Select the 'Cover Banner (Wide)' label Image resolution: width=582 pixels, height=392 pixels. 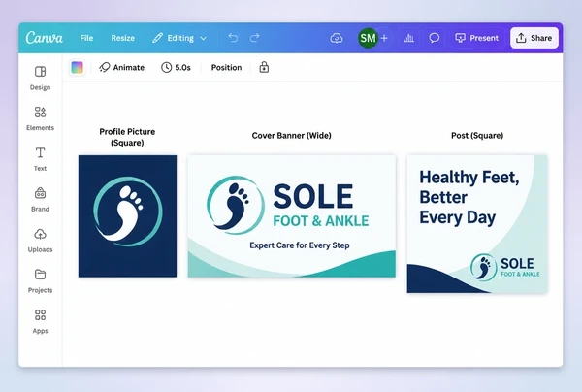291,136
